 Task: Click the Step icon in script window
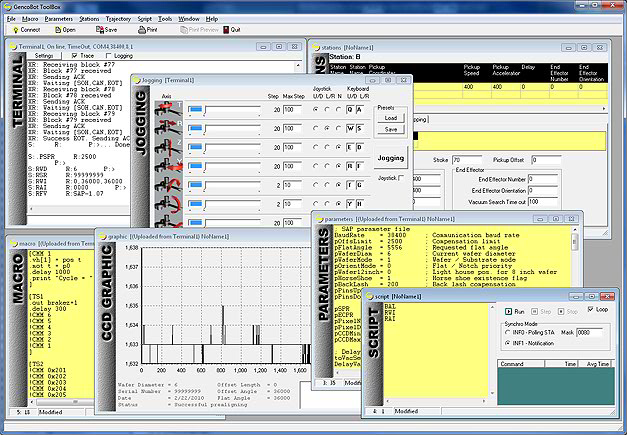pyautogui.click(x=535, y=311)
